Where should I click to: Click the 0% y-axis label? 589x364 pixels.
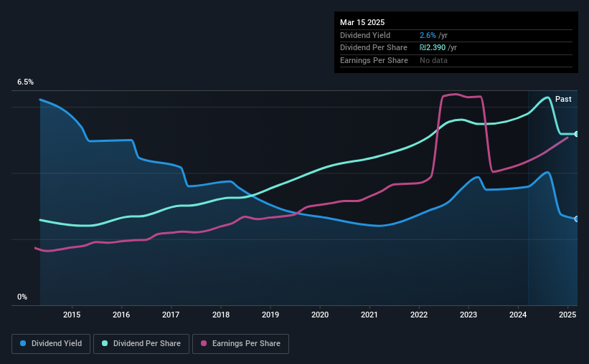[x=22, y=297]
